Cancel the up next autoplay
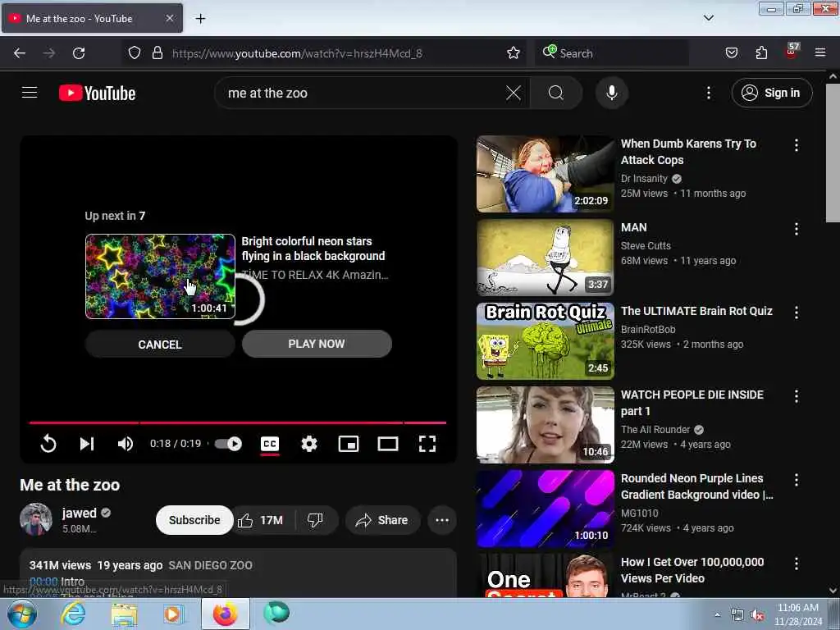 coord(160,344)
